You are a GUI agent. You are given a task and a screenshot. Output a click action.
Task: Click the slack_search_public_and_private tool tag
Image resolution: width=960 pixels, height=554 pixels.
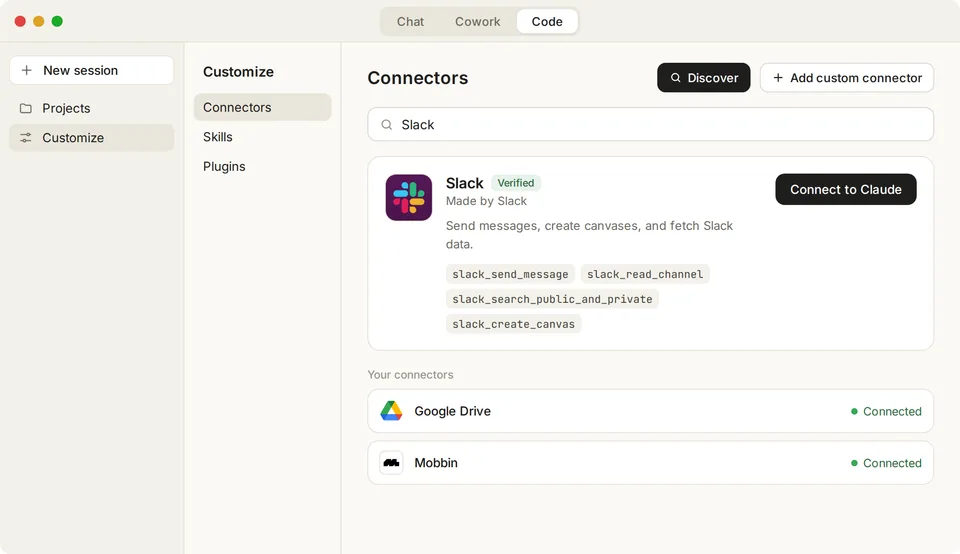point(552,299)
